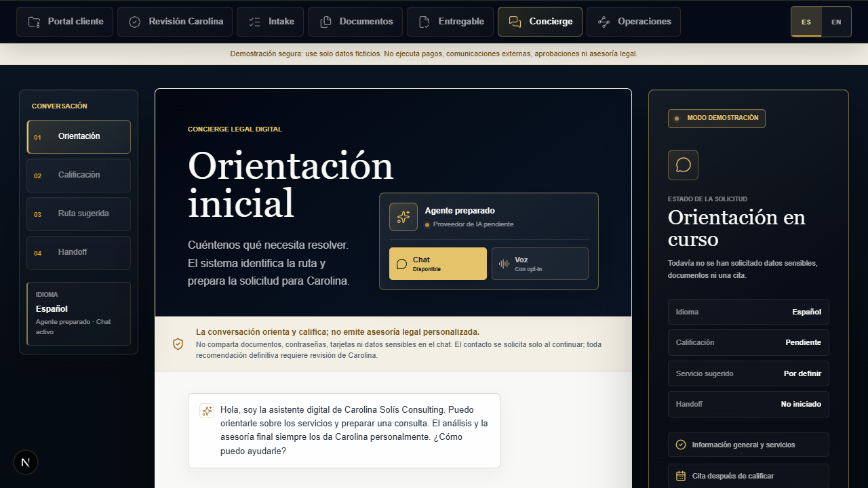The width and height of the screenshot is (868, 488).
Task: Click the assistant greeting message bubble
Action: click(344, 430)
